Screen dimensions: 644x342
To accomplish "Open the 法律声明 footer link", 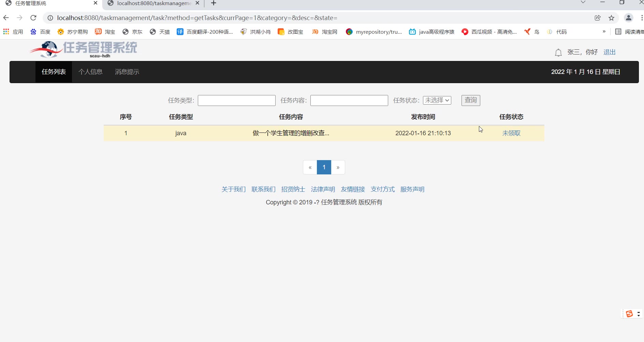I will pyautogui.click(x=323, y=189).
